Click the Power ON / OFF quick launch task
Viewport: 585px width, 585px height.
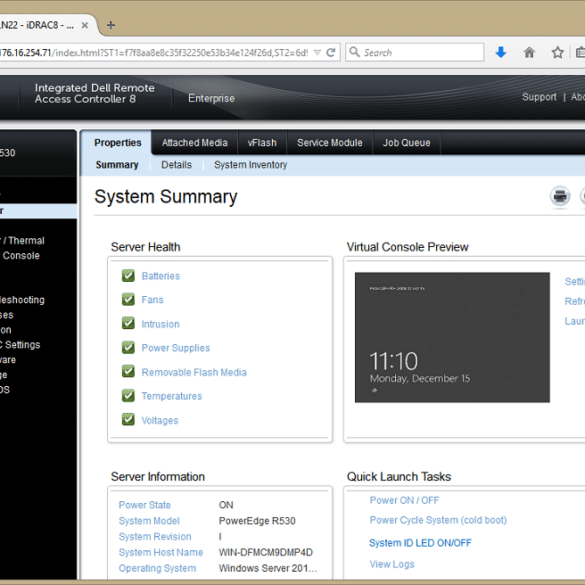[x=404, y=500]
